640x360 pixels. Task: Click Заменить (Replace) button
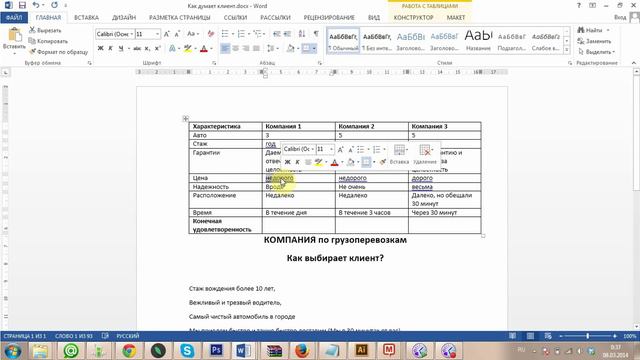click(x=594, y=41)
